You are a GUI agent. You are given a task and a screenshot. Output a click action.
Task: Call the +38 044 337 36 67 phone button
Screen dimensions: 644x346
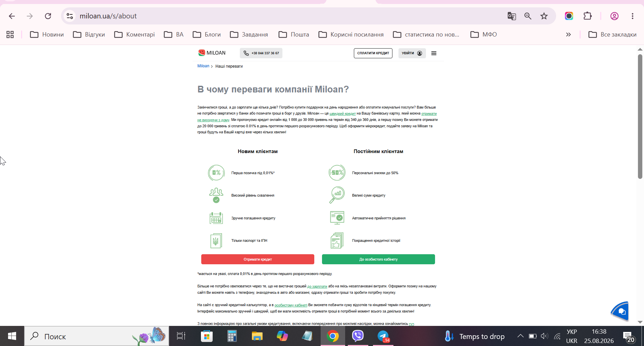point(261,53)
